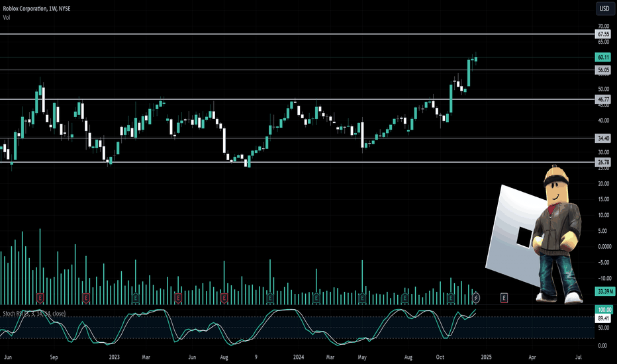The height and width of the screenshot is (364, 617).
Task: Click the red earnings marker for May 2023
Action: click(x=178, y=298)
